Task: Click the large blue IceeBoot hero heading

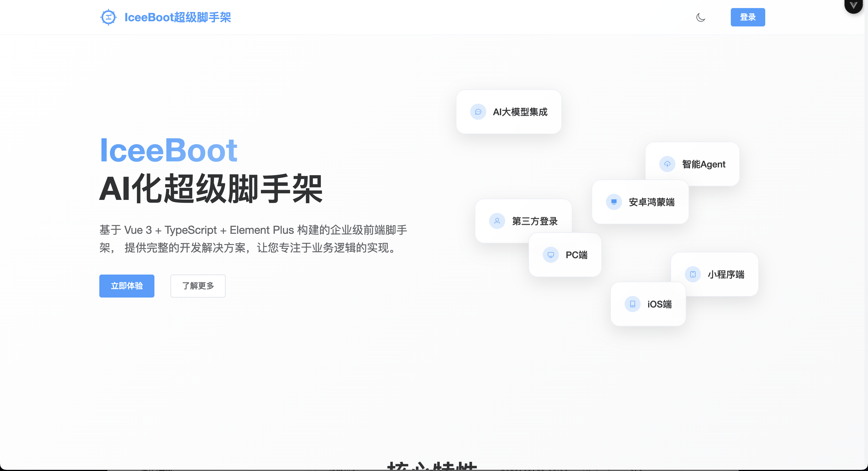Action: [168, 150]
